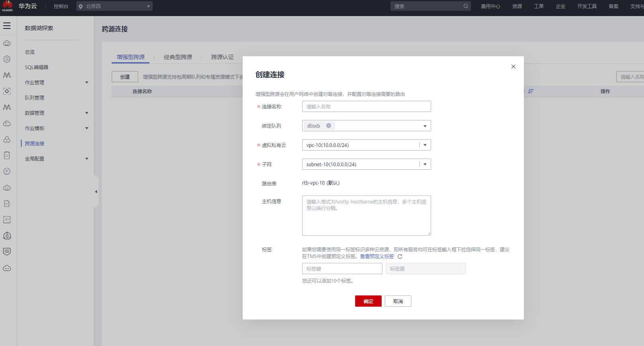Select 跨源连接 in the sidebar
The width and height of the screenshot is (644, 346).
point(35,143)
